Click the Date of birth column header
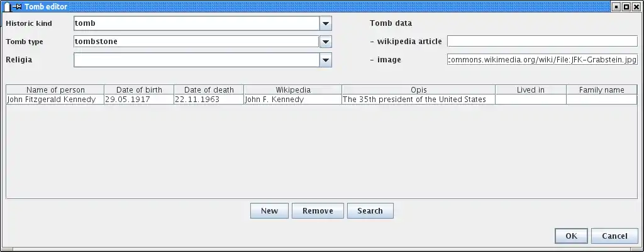 pyautogui.click(x=139, y=90)
